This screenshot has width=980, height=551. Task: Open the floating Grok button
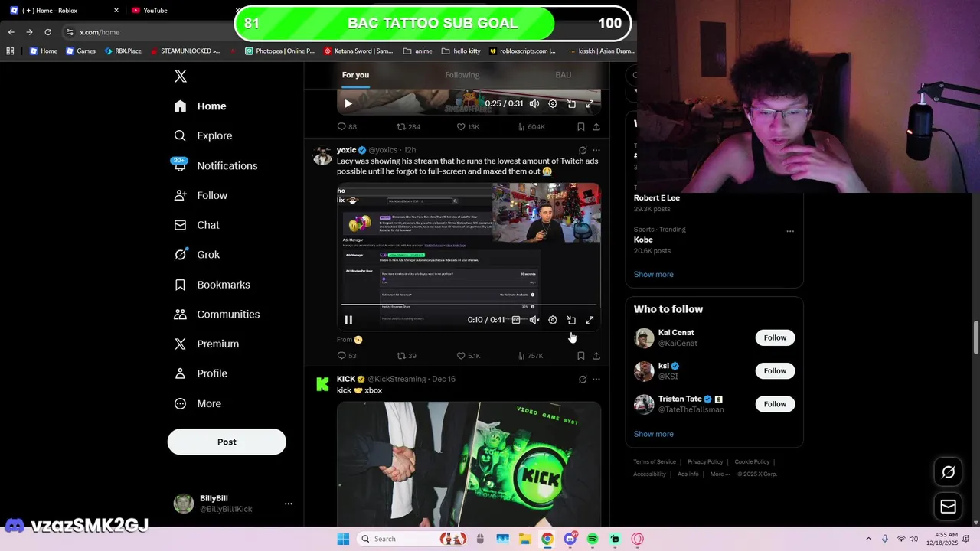point(948,472)
